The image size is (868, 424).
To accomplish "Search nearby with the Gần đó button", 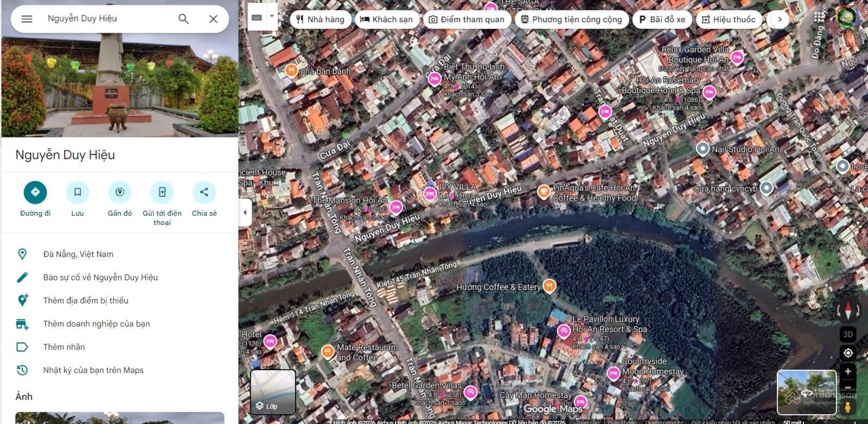I will click(x=120, y=199).
